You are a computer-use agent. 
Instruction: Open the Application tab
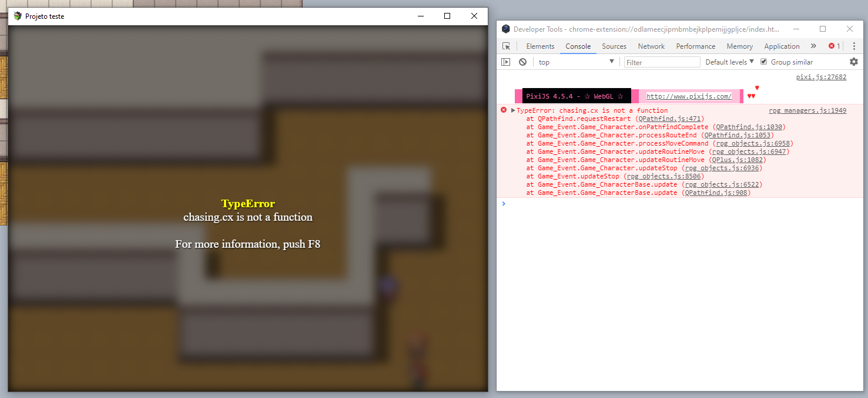tap(782, 46)
